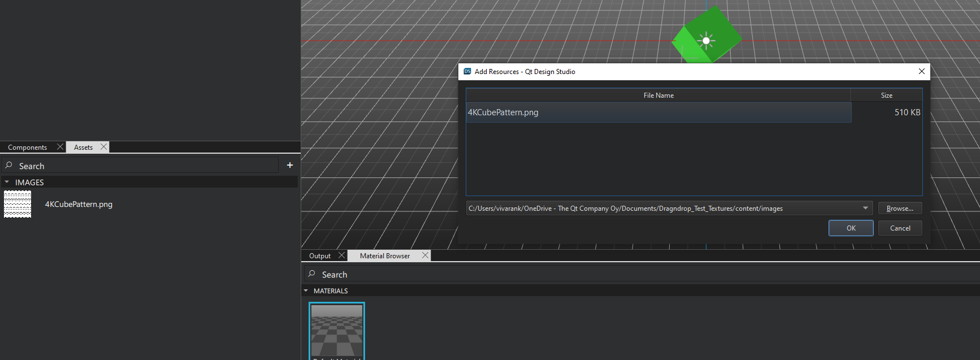Click the Browse... button
Screen dimensions: 980x360
pyautogui.click(x=899, y=209)
